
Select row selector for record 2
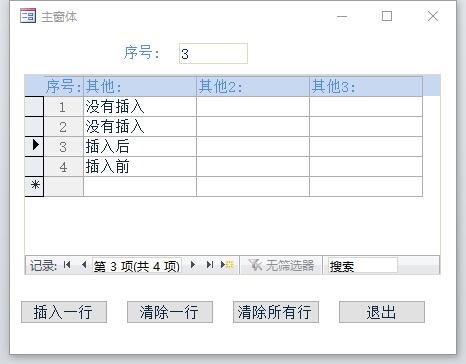[x=34, y=126]
